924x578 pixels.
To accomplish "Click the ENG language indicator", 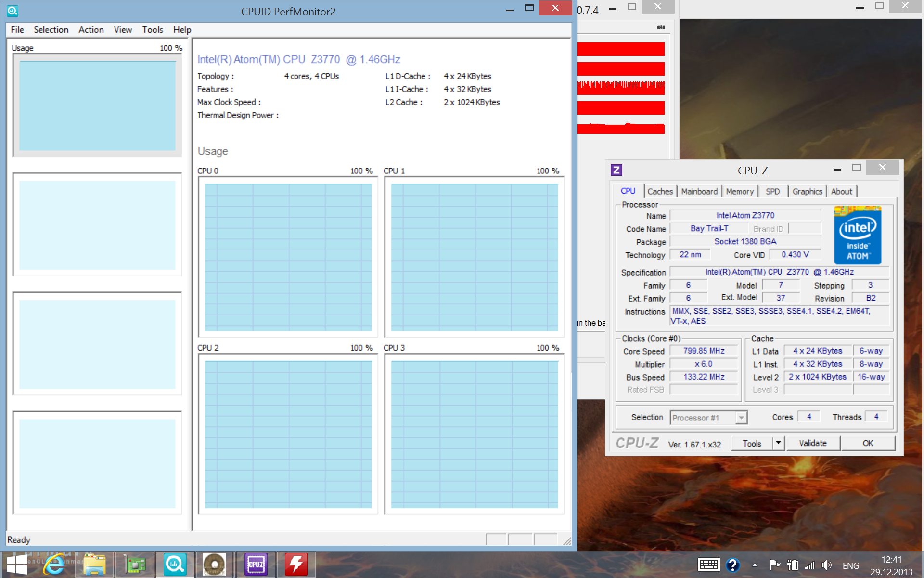I will tap(850, 565).
